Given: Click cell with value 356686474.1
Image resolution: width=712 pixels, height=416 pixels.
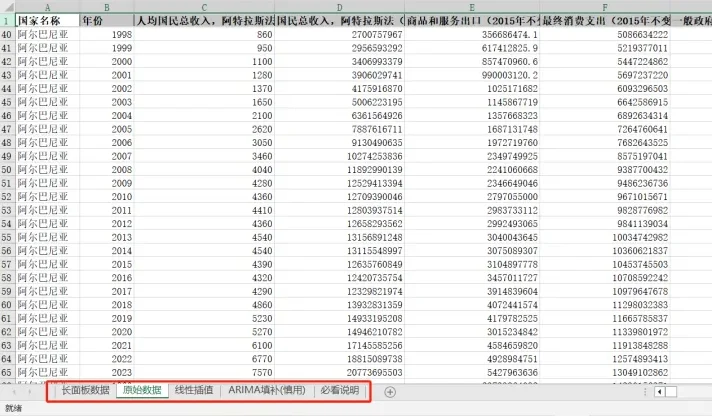Looking at the screenshot, I should pyautogui.click(x=472, y=35).
